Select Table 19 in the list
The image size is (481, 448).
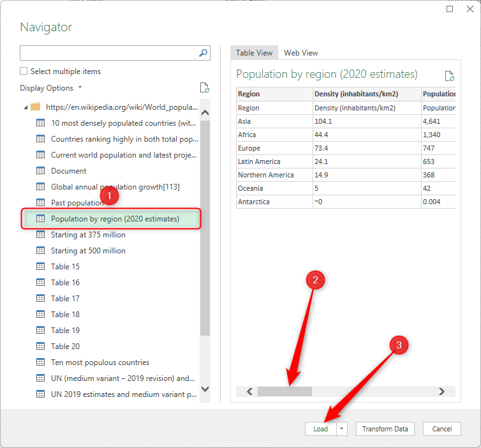coord(65,330)
